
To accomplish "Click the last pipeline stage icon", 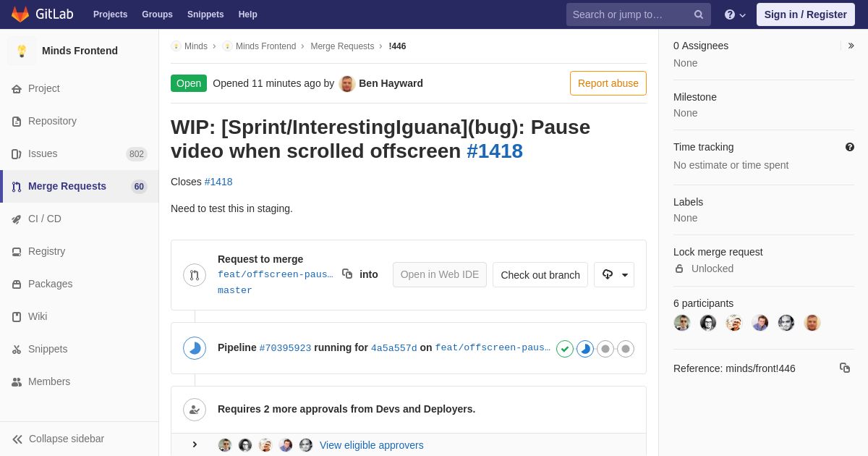I will (626, 349).
